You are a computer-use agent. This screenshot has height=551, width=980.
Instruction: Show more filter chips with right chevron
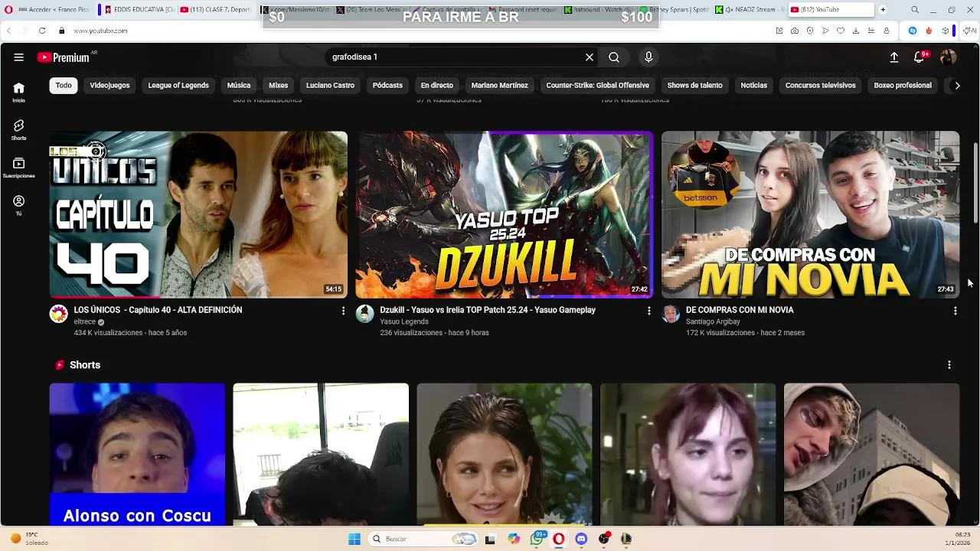957,86
